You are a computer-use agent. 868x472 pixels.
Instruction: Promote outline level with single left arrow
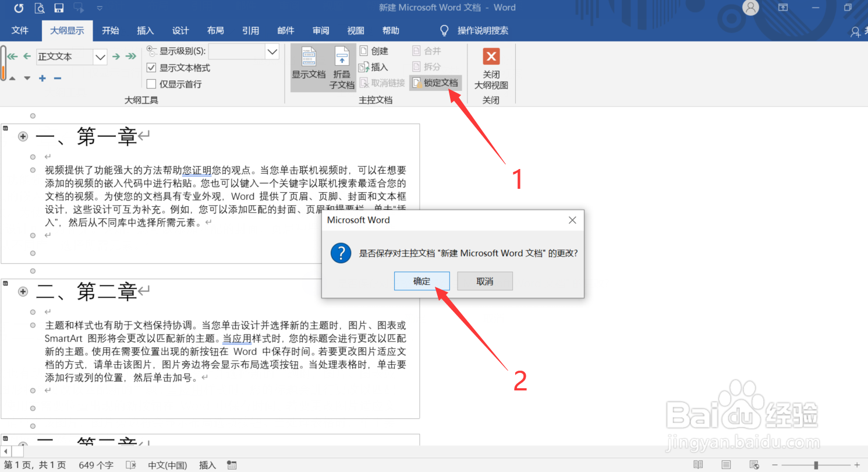pyautogui.click(x=27, y=57)
